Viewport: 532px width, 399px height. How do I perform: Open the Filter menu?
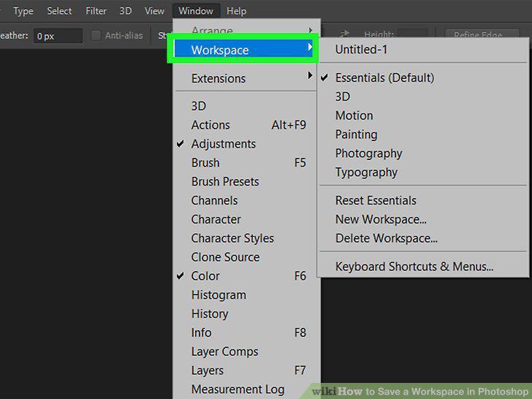click(96, 11)
